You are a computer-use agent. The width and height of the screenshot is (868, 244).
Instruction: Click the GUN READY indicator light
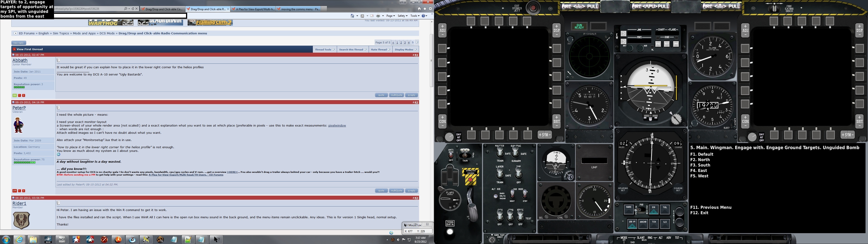579,26
